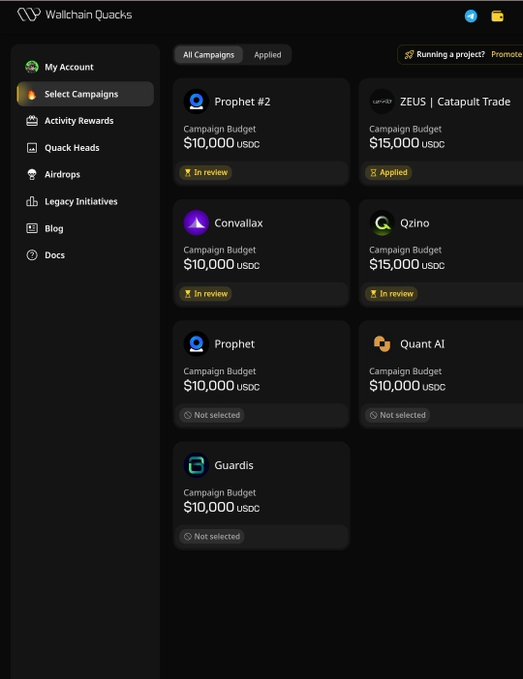
Task: Click the Legacy Initiatives chart icon
Action: [32, 201]
